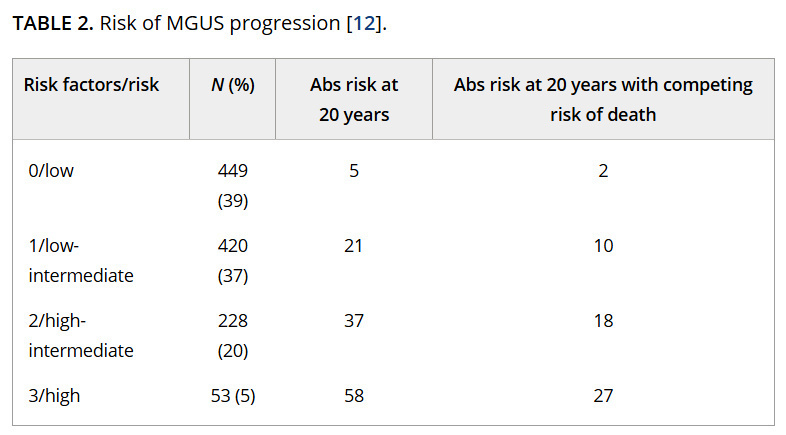Select the 2/high-intermediate row label
The height and width of the screenshot is (435, 786).
pyautogui.click(x=80, y=336)
